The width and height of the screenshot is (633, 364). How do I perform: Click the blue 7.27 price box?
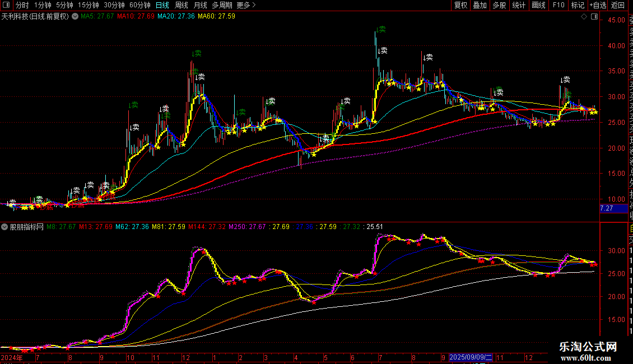613,208
